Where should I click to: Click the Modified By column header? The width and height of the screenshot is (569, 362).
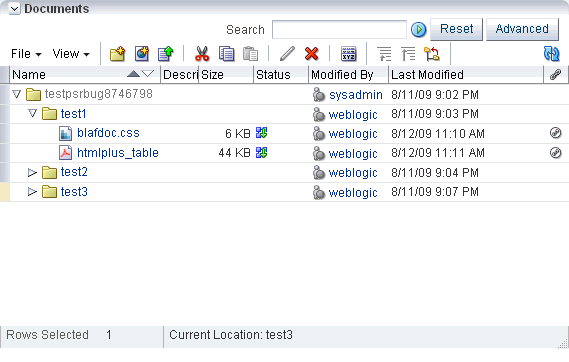tap(348, 75)
